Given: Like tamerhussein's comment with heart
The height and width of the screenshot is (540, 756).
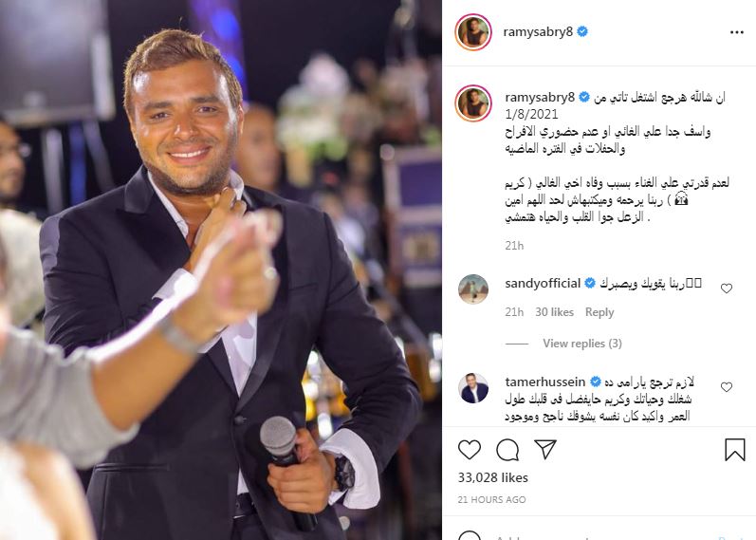Looking at the screenshot, I should [x=727, y=386].
